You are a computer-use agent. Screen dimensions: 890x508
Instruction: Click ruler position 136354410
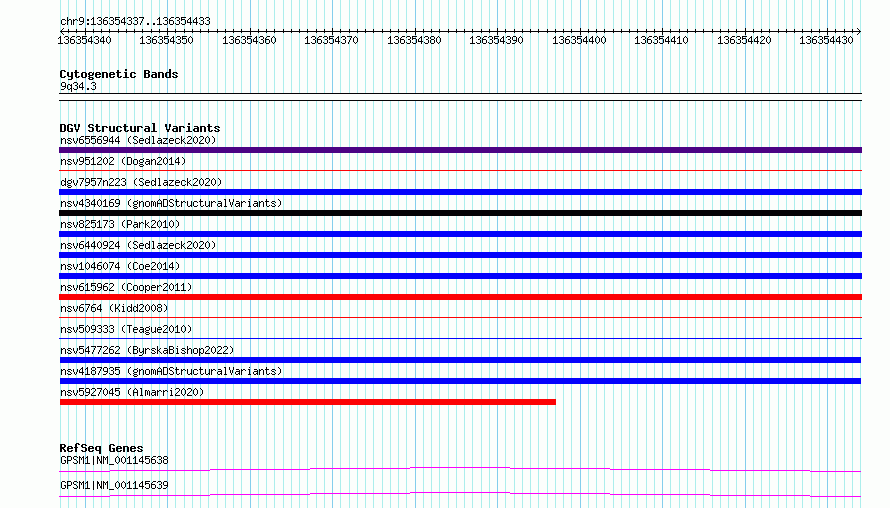point(661,40)
